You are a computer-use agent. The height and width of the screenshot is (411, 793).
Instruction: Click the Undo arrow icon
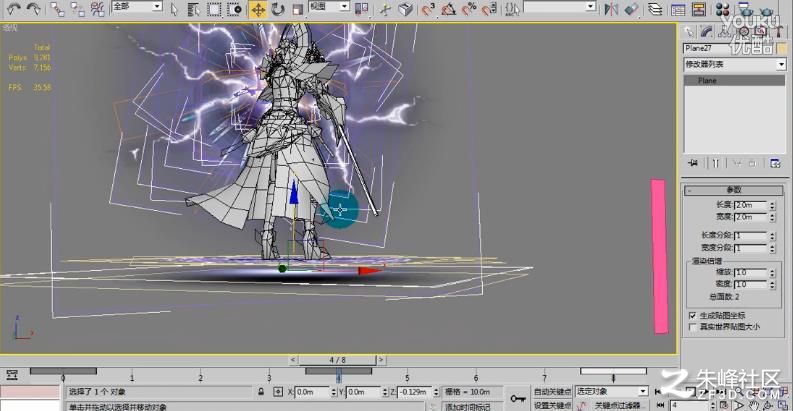[14, 9]
